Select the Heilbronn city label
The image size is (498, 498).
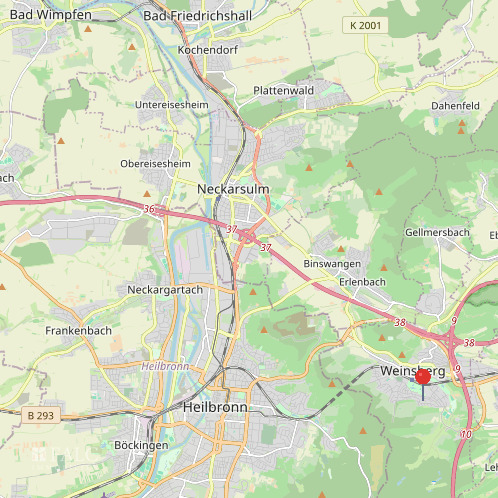point(215,407)
